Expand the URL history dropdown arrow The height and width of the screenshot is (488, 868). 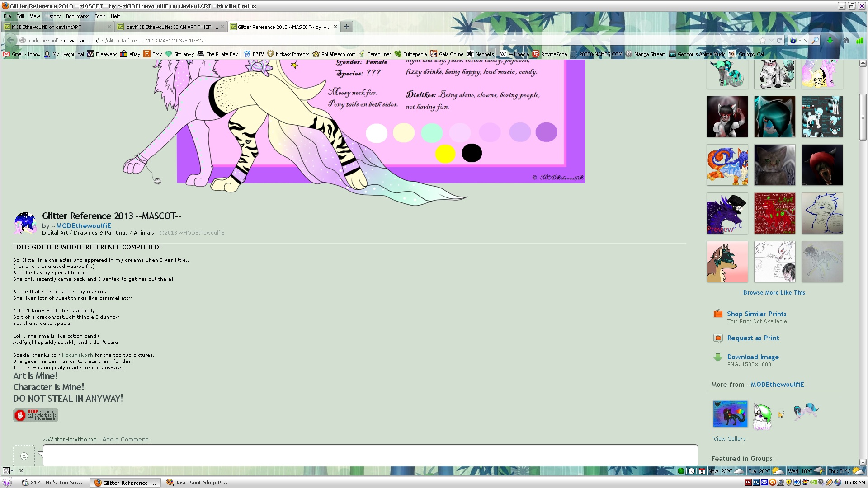coord(771,41)
